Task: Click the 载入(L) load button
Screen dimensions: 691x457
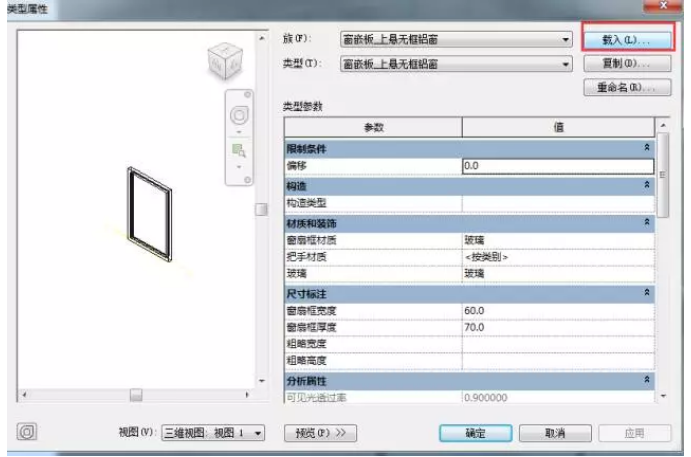Action: (x=627, y=40)
